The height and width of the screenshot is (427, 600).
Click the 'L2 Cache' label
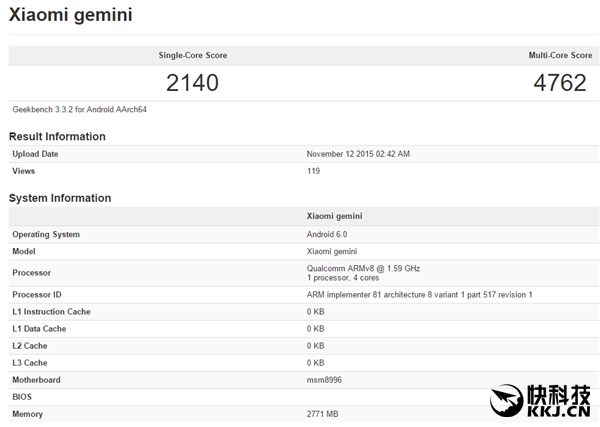click(x=30, y=346)
